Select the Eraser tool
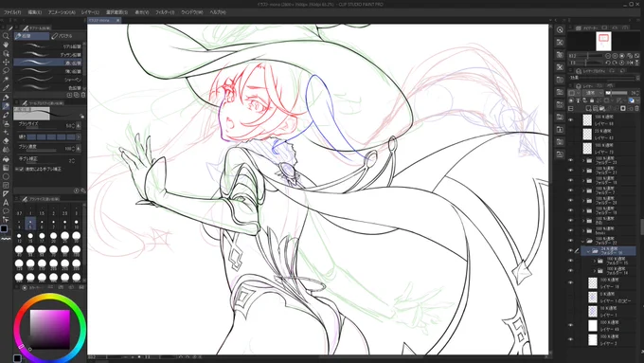This screenshot has width=644, height=363. pyautogui.click(x=6, y=141)
